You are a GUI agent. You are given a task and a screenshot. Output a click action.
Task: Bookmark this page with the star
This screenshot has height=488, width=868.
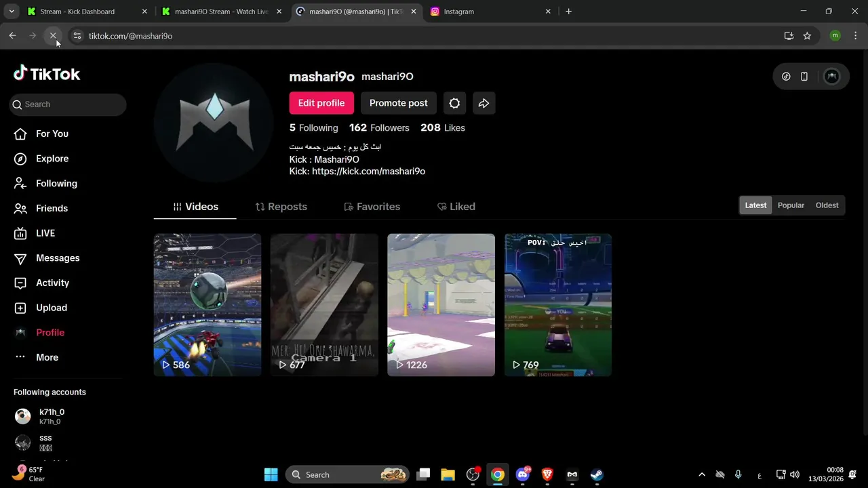click(807, 36)
